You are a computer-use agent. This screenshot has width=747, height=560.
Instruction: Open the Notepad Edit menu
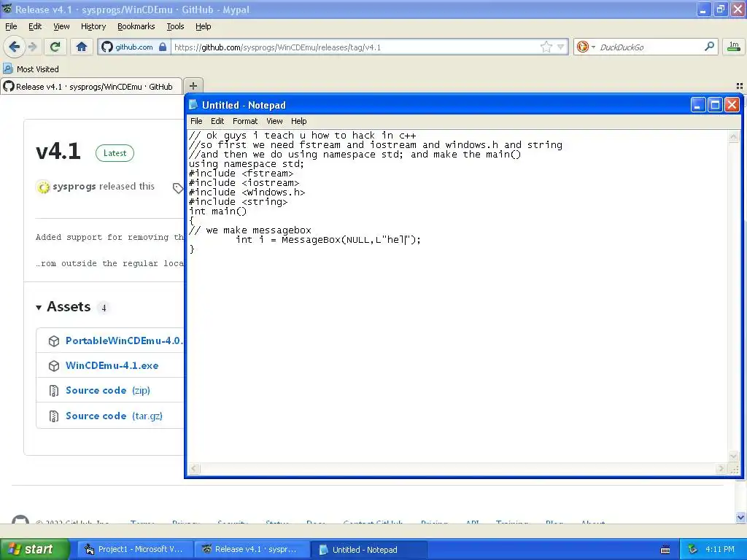217,121
